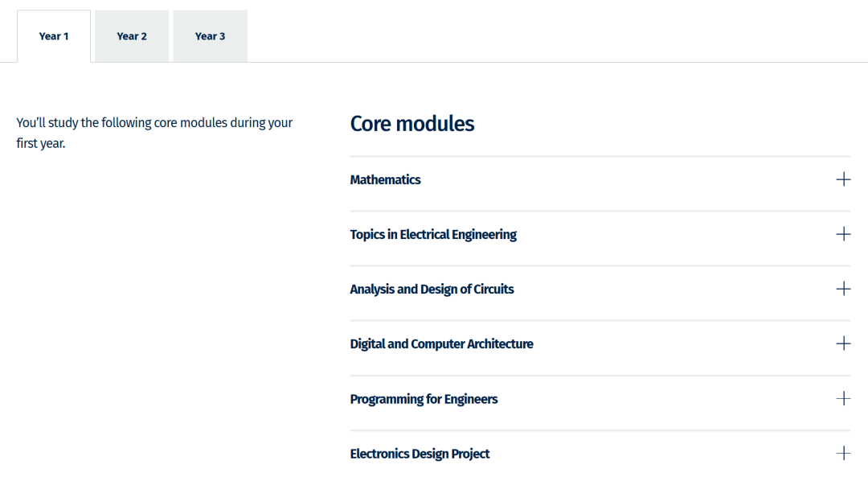Open the Analysis and Design of Circuits title
868x477 pixels.
[432, 290]
